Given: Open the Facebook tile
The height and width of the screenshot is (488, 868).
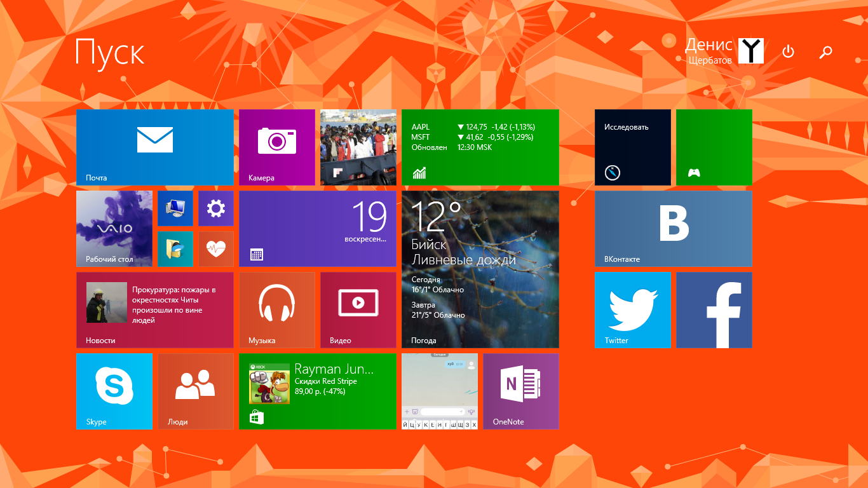Looking at the screenshot, I should tap(714, 310).
